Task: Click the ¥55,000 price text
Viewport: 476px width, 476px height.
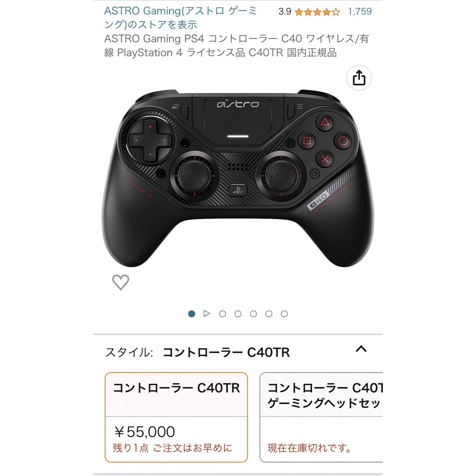Action: [144, 431]
